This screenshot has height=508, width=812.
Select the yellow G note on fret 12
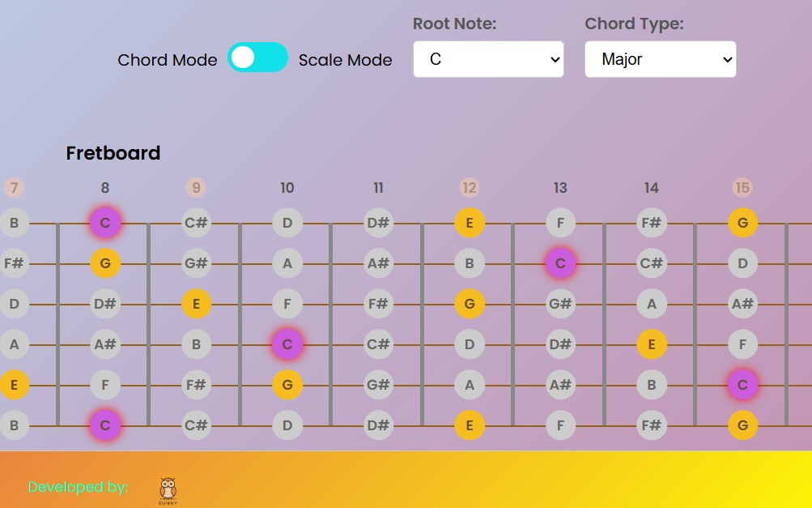[470, 305]
